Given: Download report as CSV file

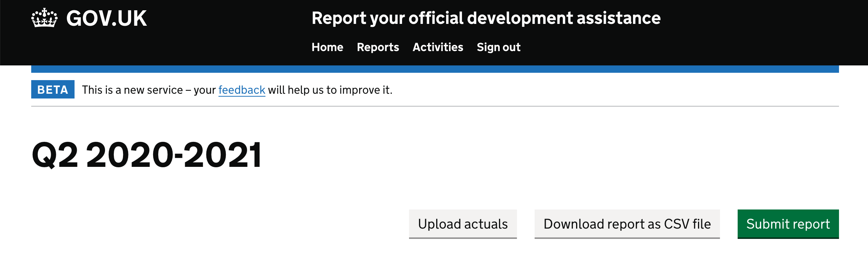Looking at the screenshot, I should point(627,224).
